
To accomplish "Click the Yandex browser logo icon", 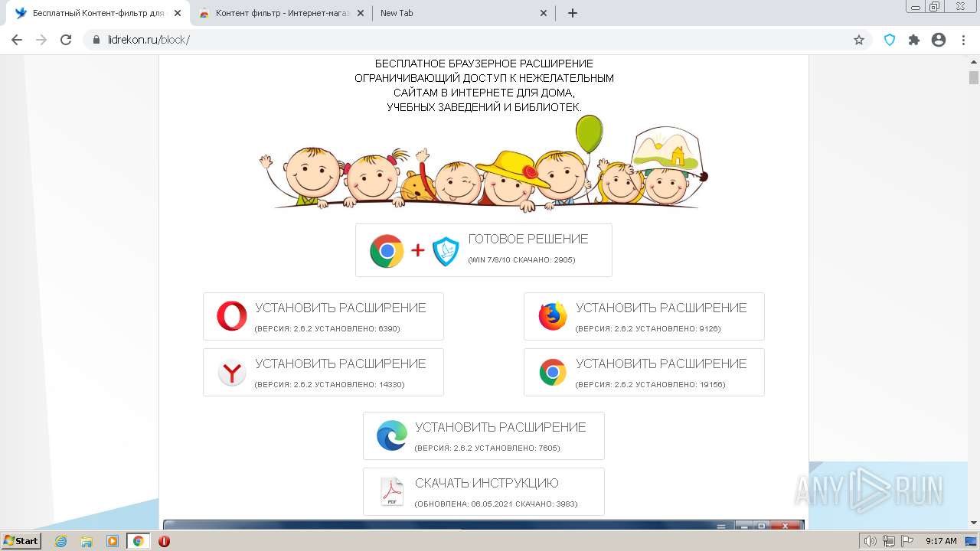I will coord(231,373).
